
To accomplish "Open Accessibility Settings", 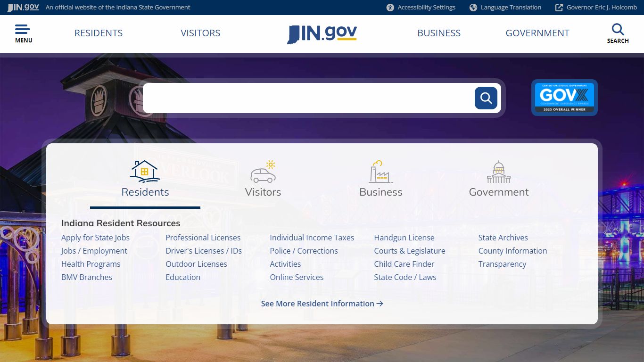I will click(x=421, y=8).
